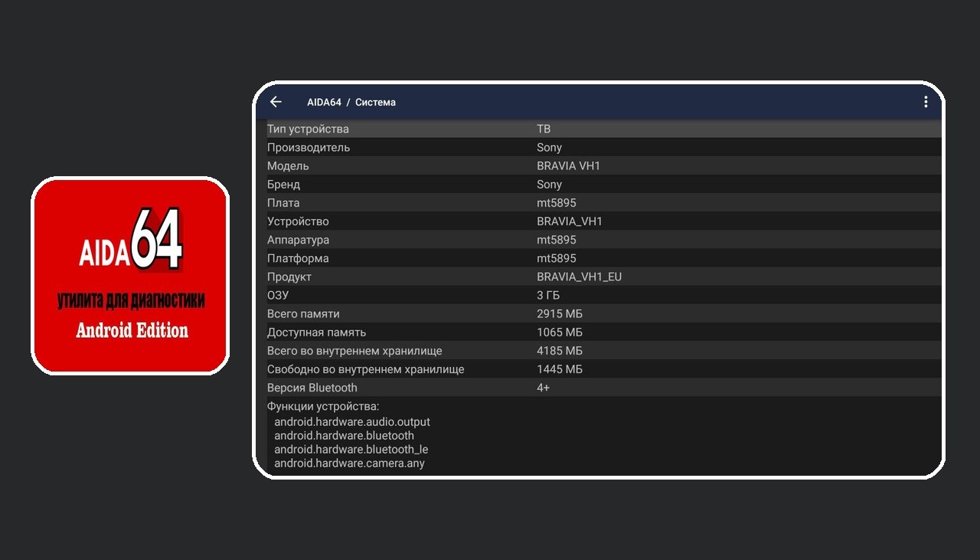Click the mt5895 value in the Платформа row
The image size is (980, 560).
[557, 258]
